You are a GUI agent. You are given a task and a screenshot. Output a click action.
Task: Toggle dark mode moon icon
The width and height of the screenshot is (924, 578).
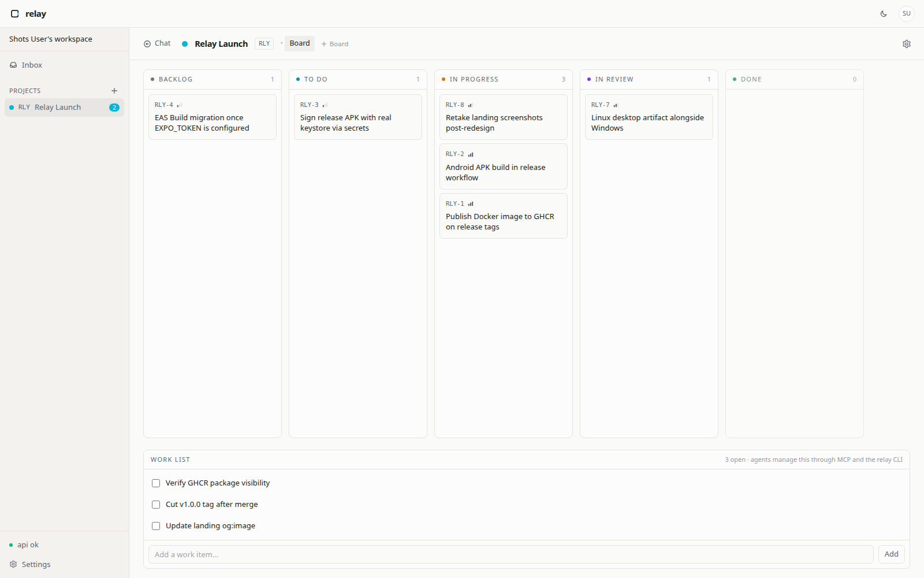pyautogui.click(x=884, y=14)
